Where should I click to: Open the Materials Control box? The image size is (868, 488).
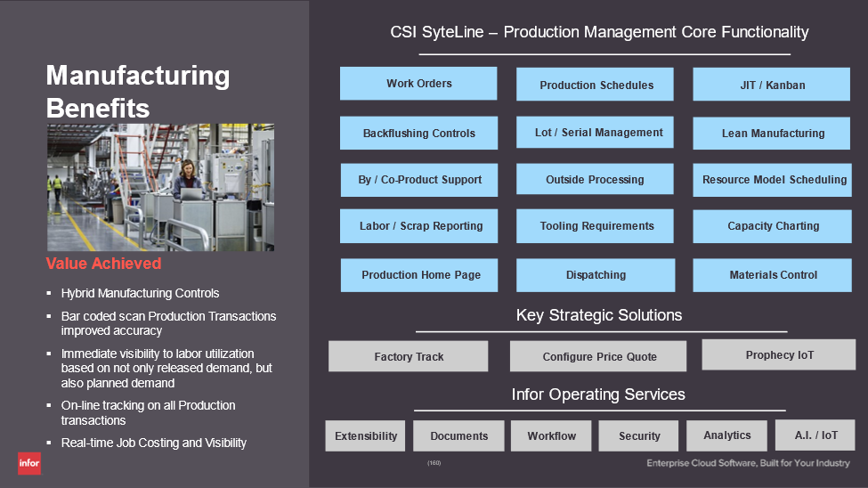point(772,275)
